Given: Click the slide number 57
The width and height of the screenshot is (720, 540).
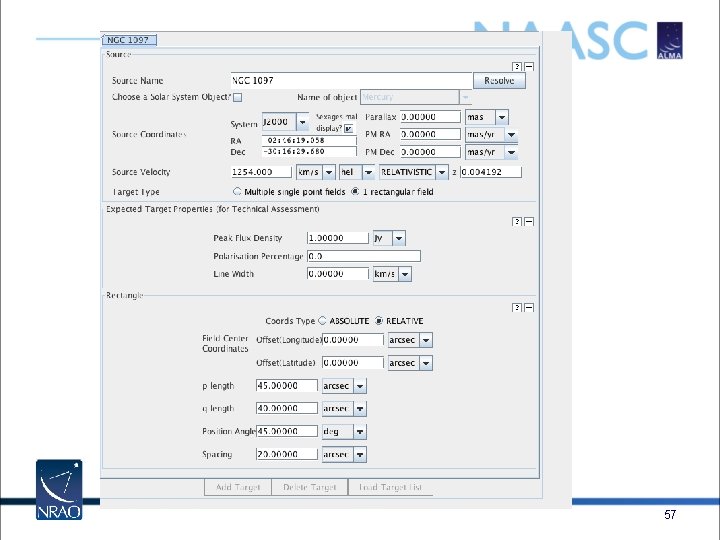Looking at the screenshot, I should 670,515.
